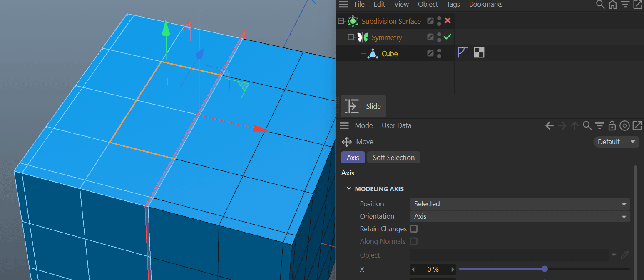This screenshot has width=644, height=280.
Task: Click the home icon in Object Manager
Action: (612, 5)
